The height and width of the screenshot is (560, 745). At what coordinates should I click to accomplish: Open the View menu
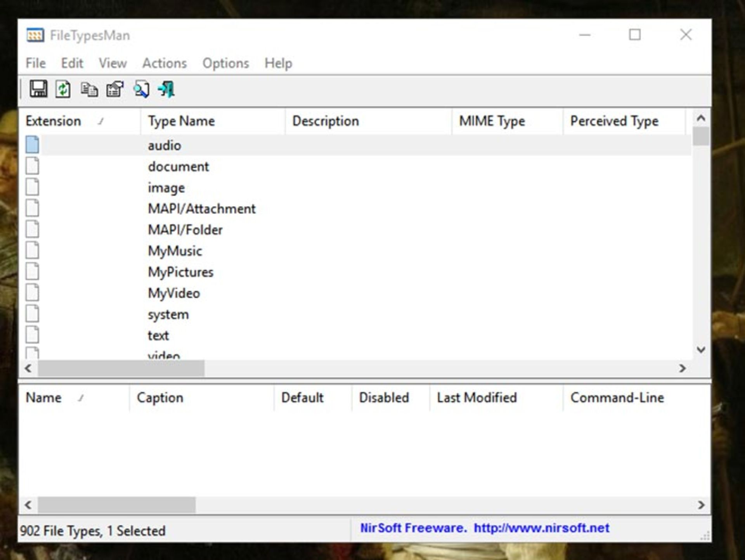pos(113,63)
